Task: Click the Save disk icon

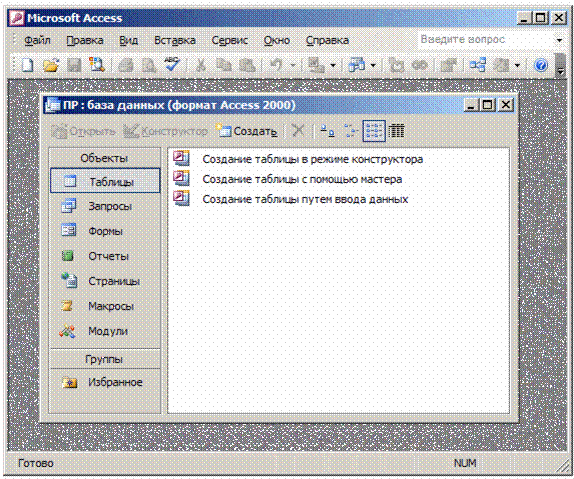Action: (x=74, y=66)
